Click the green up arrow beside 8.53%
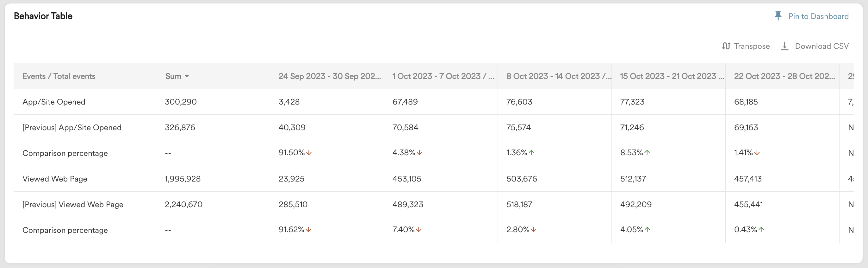 [x=647, y=153]
